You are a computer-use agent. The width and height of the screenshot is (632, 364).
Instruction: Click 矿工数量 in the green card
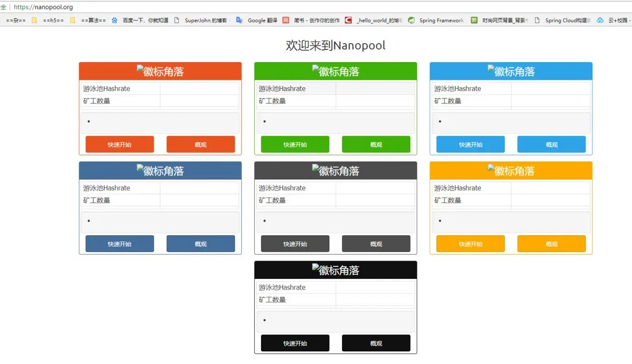[x=272, y=101]
